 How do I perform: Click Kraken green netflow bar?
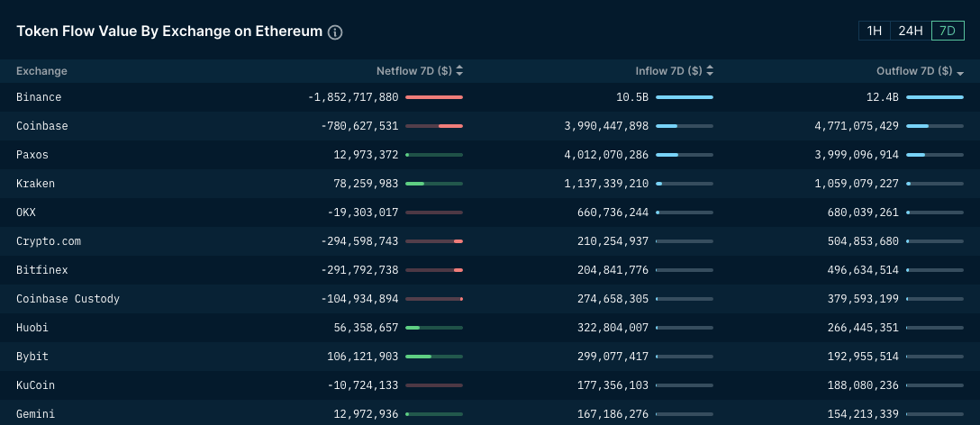point(434,184)
